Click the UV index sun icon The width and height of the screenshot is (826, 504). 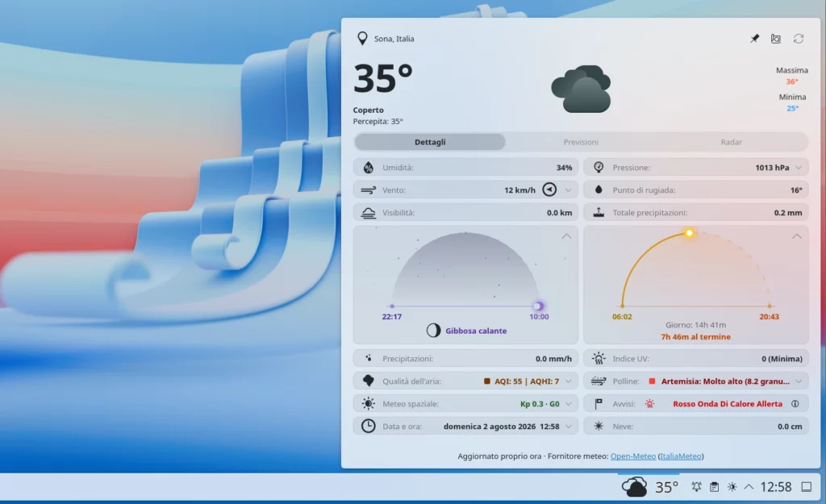pyautogui.click(x=599, y=359)
